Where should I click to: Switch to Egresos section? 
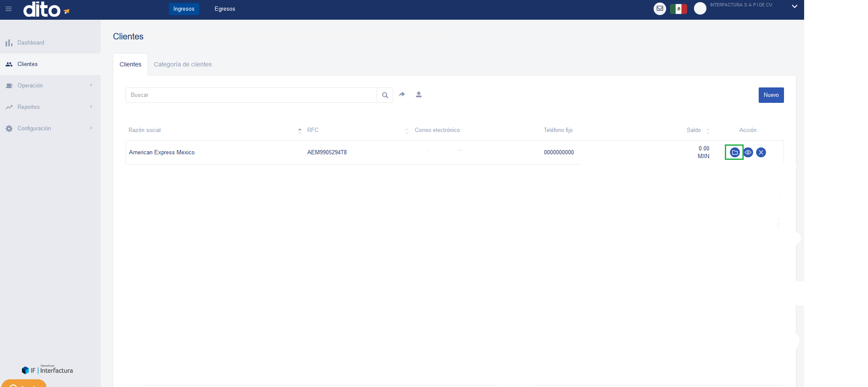tap(225, 9)
